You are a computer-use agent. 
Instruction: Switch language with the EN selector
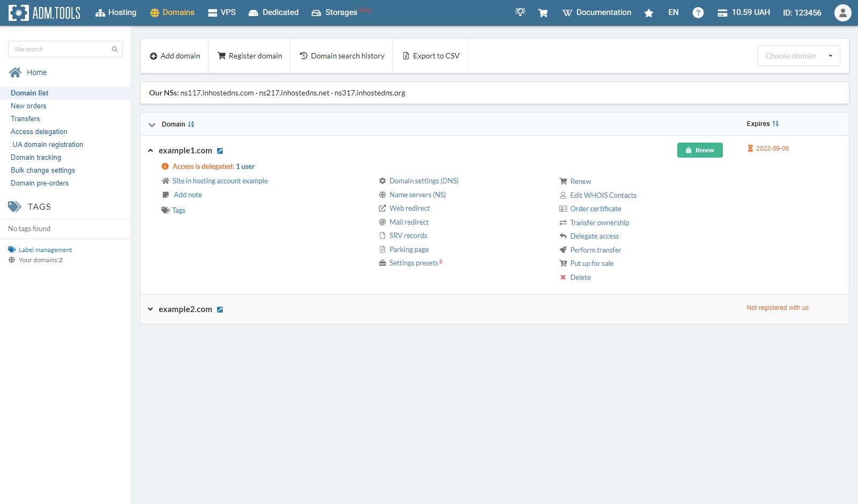point(673,13)
